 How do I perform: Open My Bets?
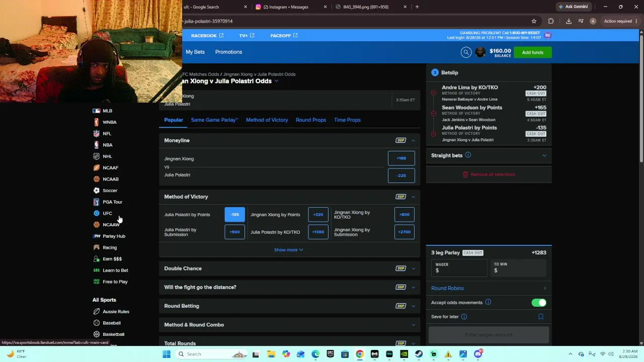pos(195,52)
